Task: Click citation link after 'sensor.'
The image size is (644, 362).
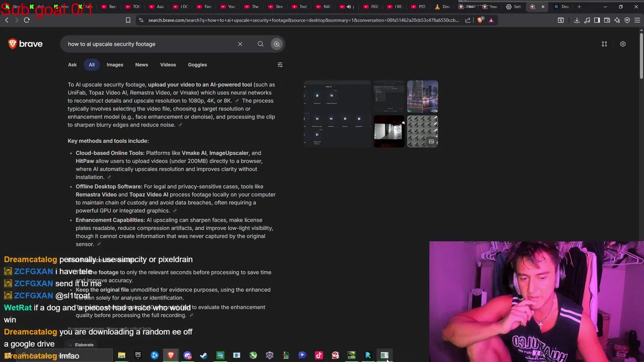Action: pyautogui.click(x=99, y=244)
